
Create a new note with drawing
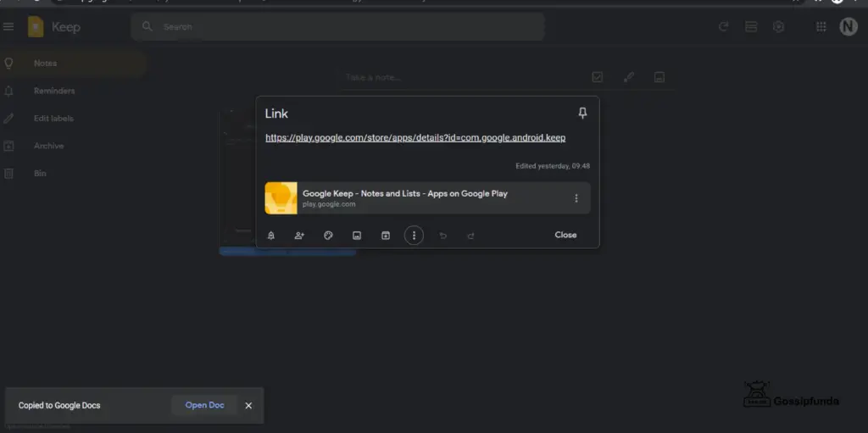tap(628, 77)
